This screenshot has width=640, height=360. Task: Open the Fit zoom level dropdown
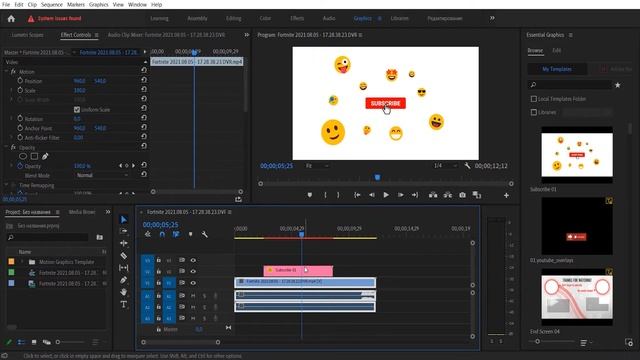point(317,166)
